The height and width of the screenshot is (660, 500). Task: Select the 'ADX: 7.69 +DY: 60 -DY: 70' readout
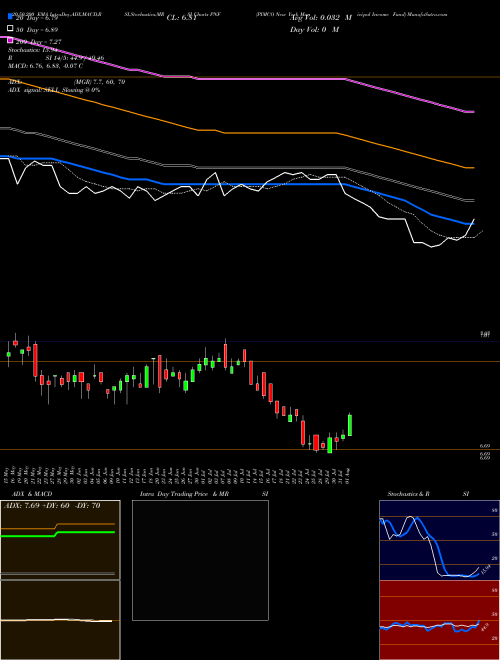tap(52, 505)
